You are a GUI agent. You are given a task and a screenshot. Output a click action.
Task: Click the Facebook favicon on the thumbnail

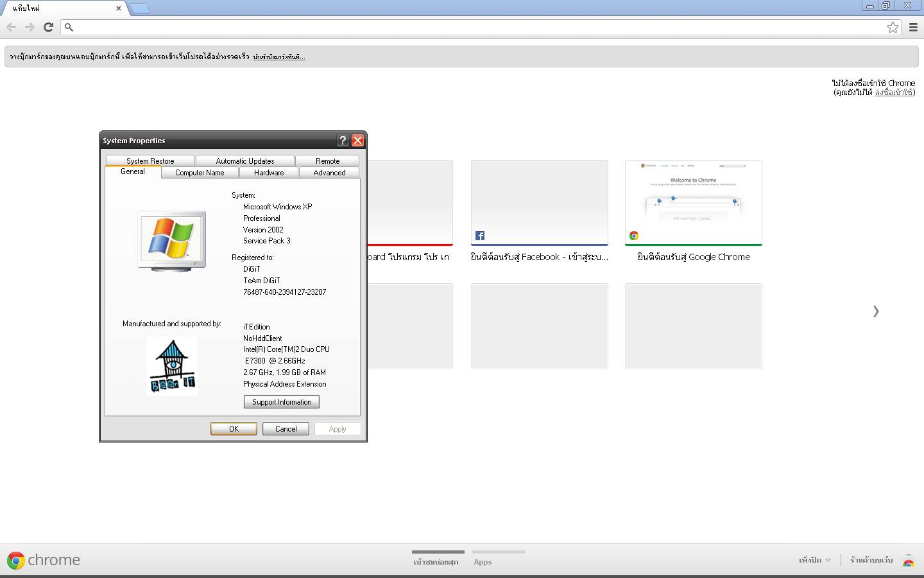tap(480, 236)
